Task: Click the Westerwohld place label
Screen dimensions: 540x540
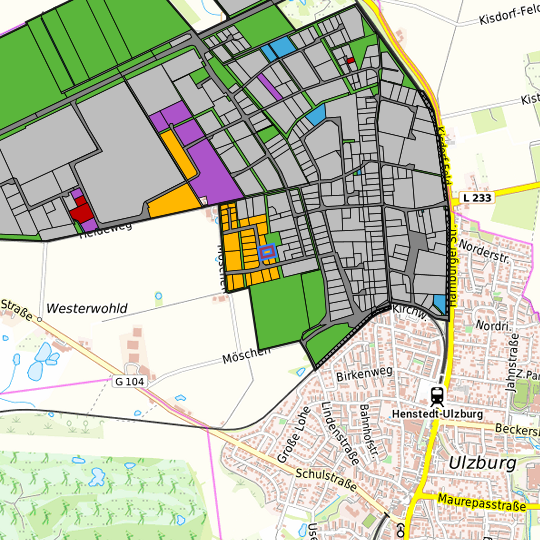Action: [87, 308]
